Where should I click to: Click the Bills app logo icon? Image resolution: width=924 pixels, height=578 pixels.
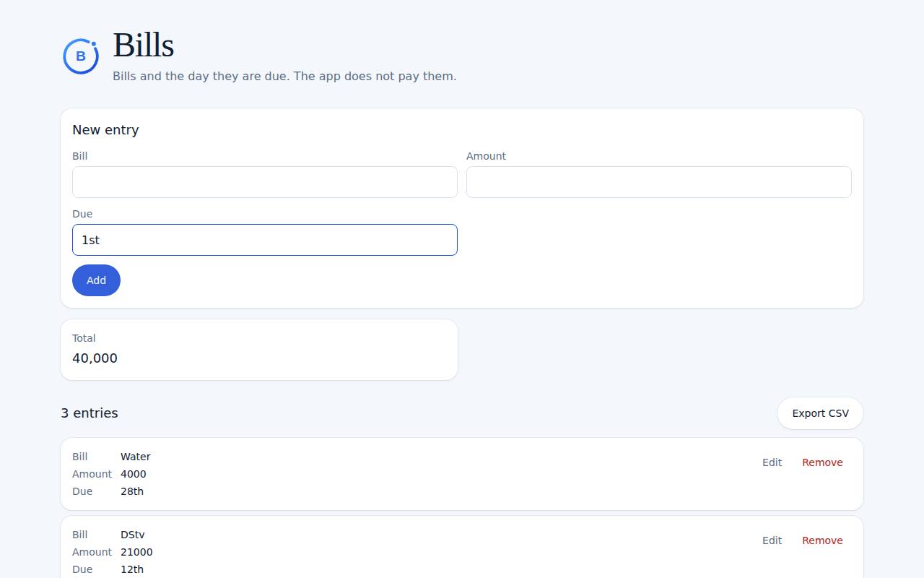click(81, 56)
